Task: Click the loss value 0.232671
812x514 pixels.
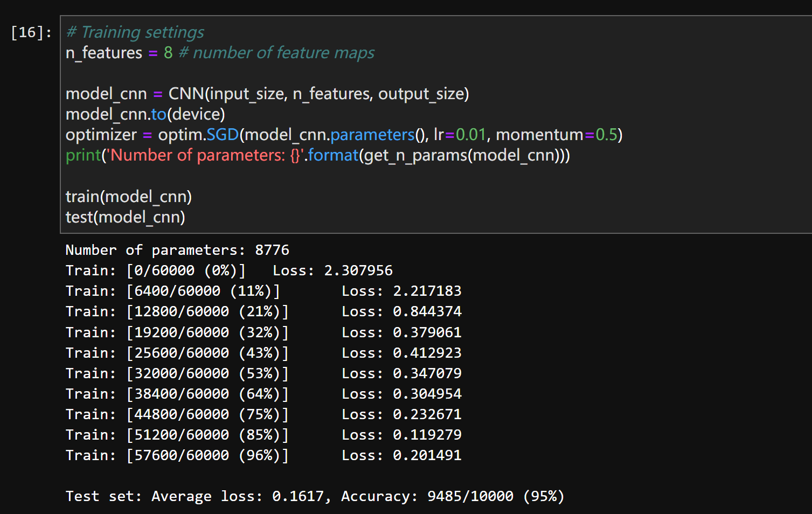Action: 427,414
